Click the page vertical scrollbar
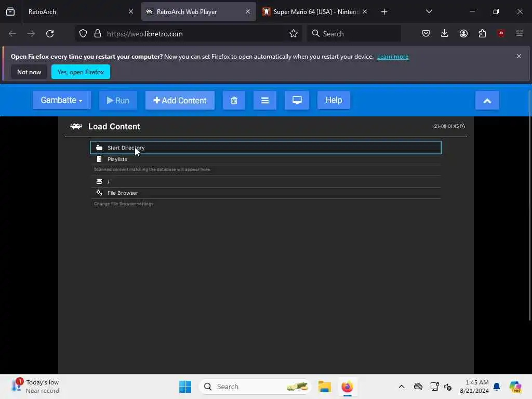Screen dimensions: 532x399 [530, 205]
